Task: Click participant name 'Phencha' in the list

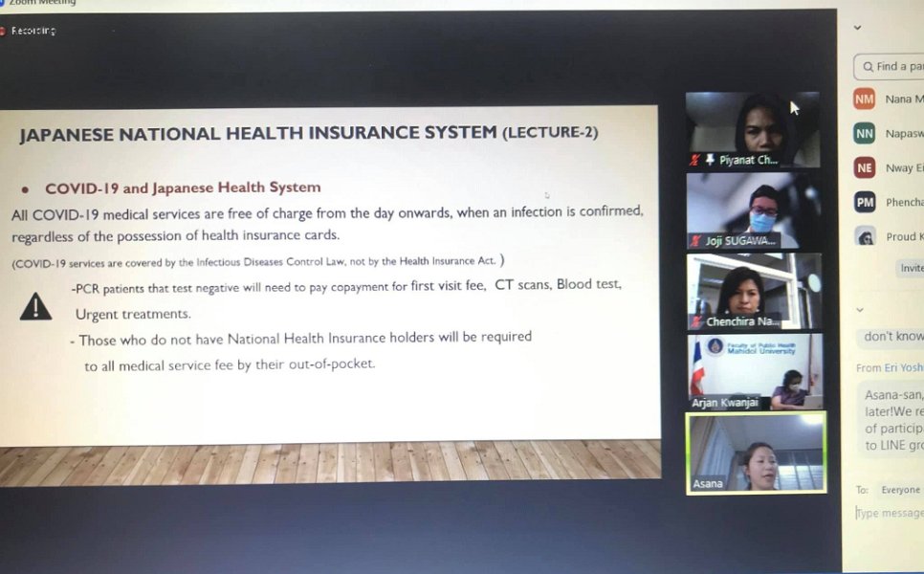Action: (x=905, y=202)
